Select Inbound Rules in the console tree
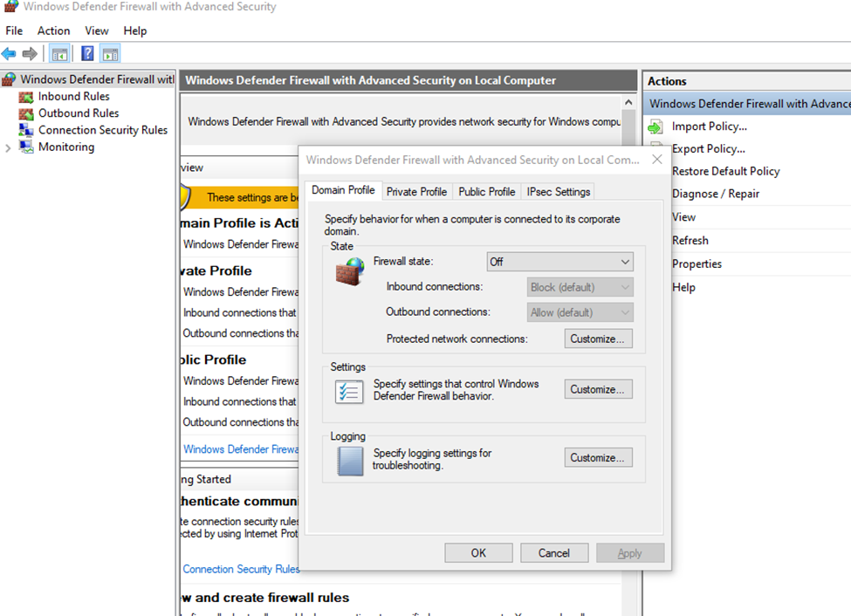 [73, 96]
